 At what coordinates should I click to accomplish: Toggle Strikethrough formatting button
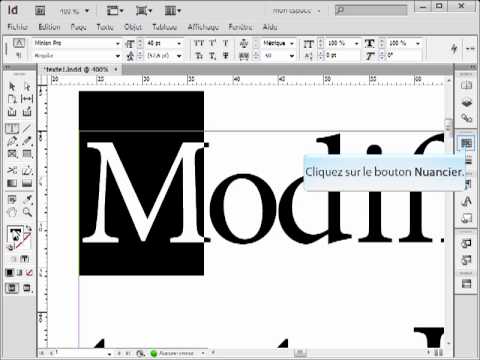(x=226, y=56)
